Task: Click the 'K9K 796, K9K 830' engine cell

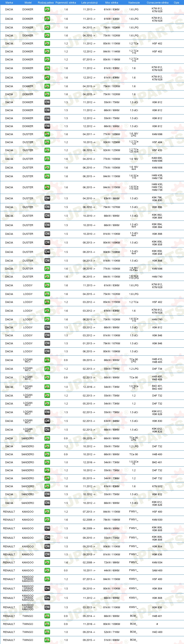Action: 157,199
